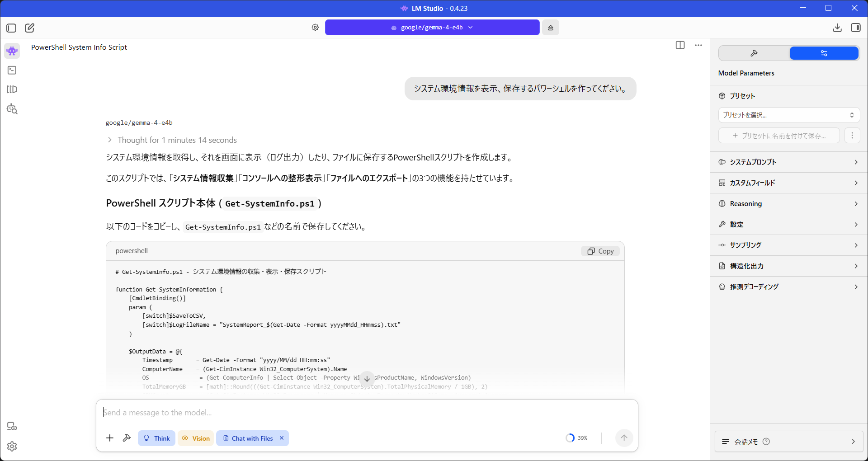Expand the サンプリング section
The image size is (868, 461).
tap(789, 245)
